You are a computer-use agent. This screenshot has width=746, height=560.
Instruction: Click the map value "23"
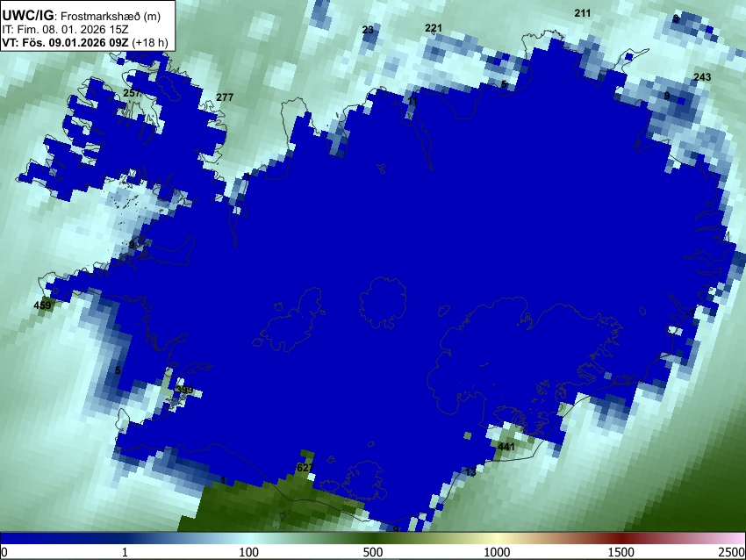pos(368,30)
